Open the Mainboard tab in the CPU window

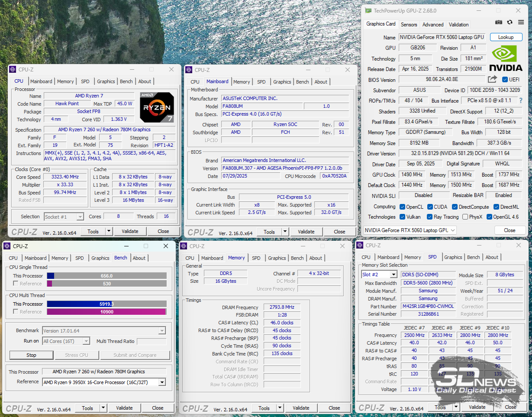point(41,81)
